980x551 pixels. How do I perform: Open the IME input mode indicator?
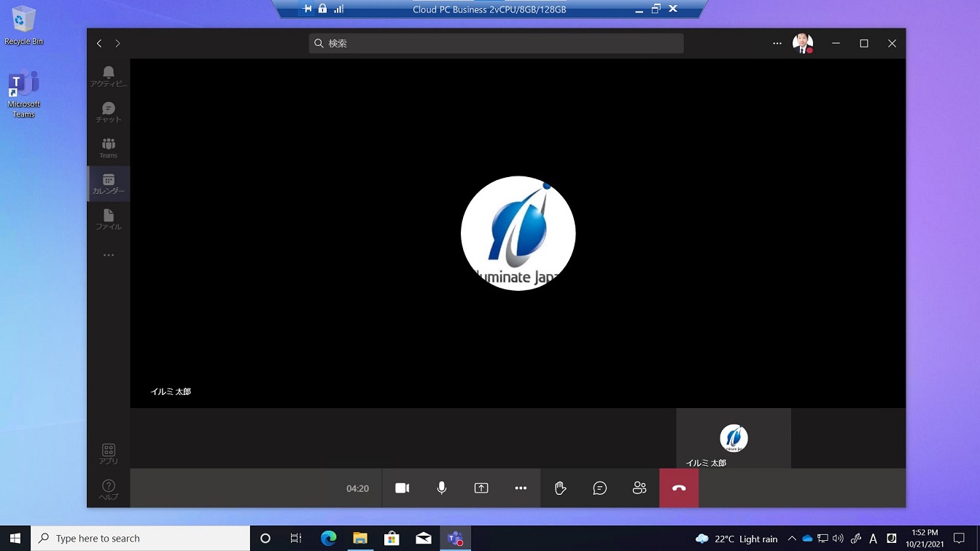pos(873,539)
